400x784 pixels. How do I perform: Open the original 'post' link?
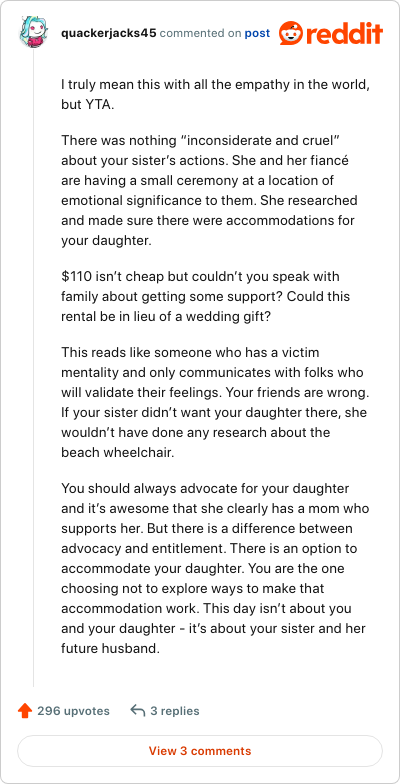coord(257,34)
